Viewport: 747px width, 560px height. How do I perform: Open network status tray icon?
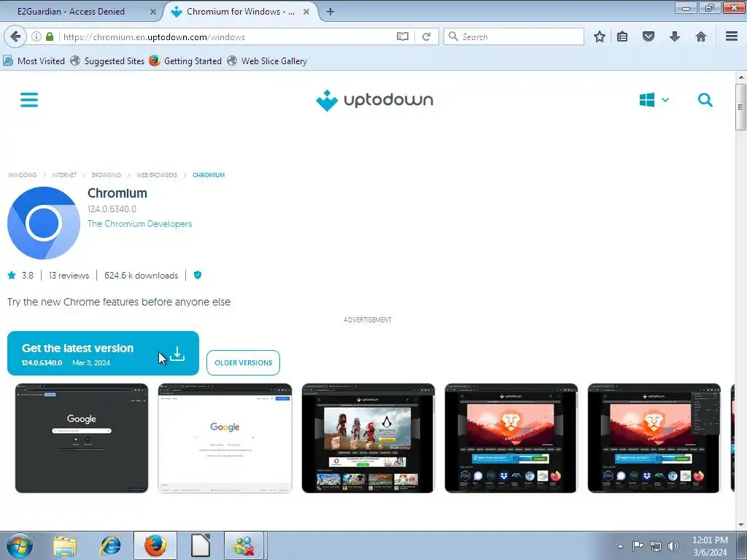tap(656, 546)
